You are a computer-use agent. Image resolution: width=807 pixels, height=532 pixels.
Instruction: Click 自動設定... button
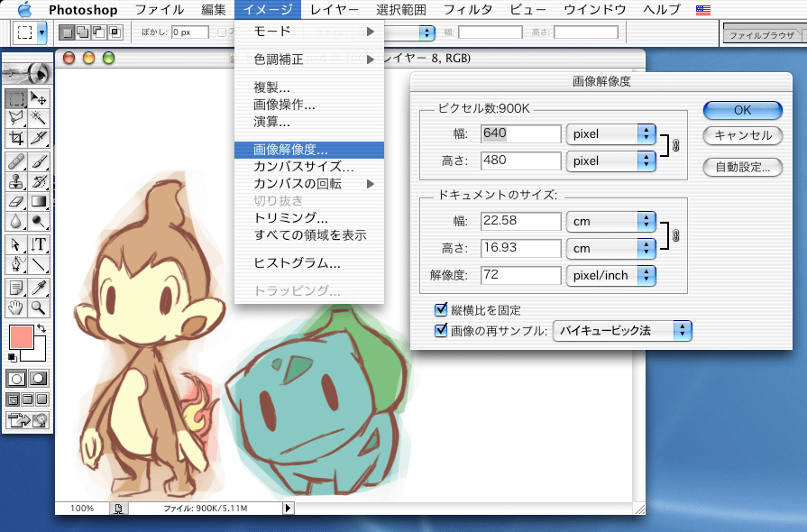743,167
